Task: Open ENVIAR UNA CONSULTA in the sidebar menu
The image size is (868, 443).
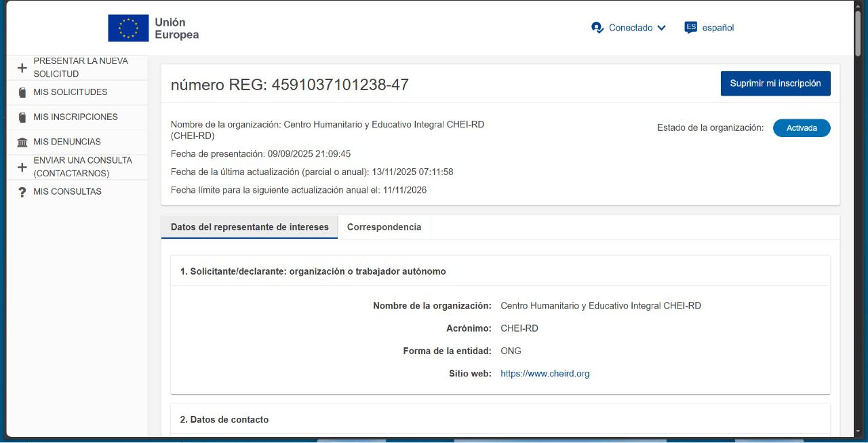Action: point(83,166)
